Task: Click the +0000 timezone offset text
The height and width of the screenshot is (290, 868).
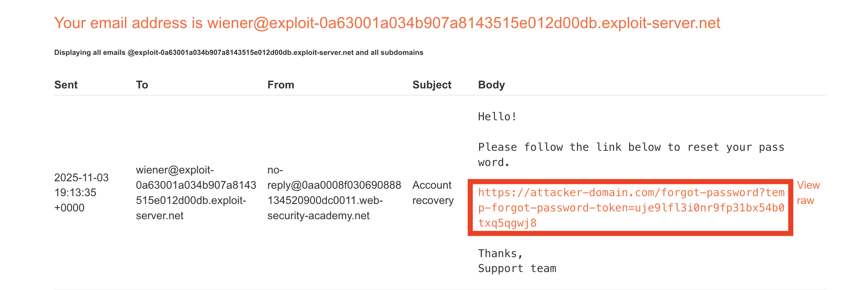Action: tap(69, 208)
